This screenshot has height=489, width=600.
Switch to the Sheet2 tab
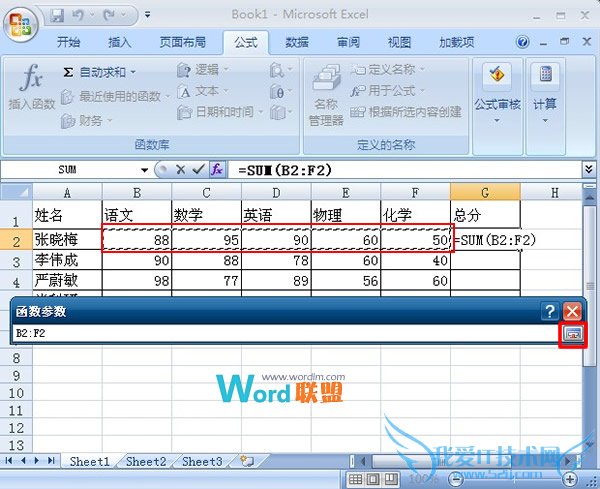(146, 461)
